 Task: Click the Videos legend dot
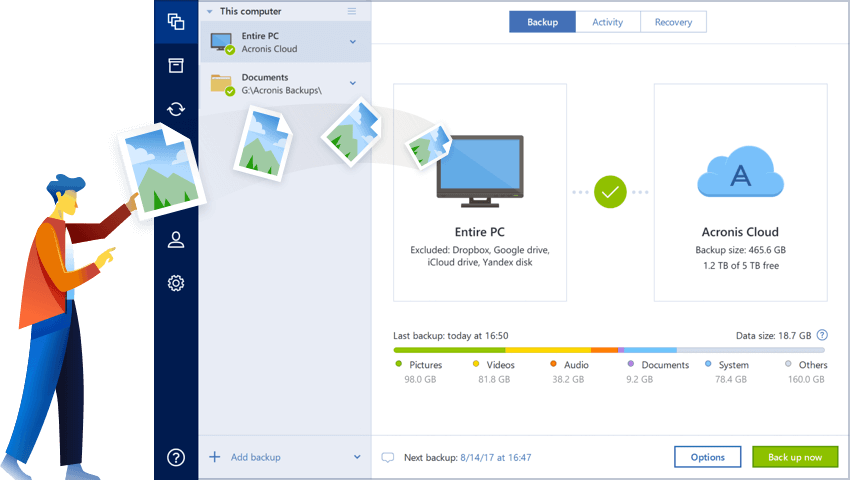pyautogui.click(x=476, y=364)
